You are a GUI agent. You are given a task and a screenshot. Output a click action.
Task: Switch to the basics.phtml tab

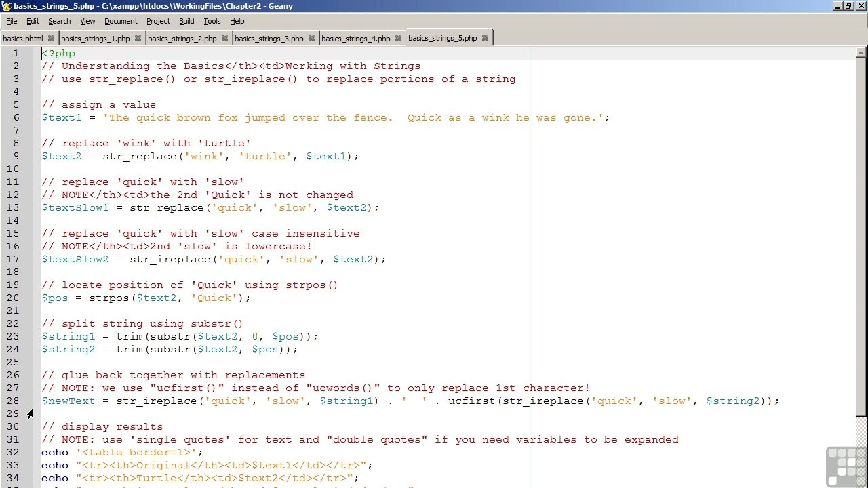[23, 39]
